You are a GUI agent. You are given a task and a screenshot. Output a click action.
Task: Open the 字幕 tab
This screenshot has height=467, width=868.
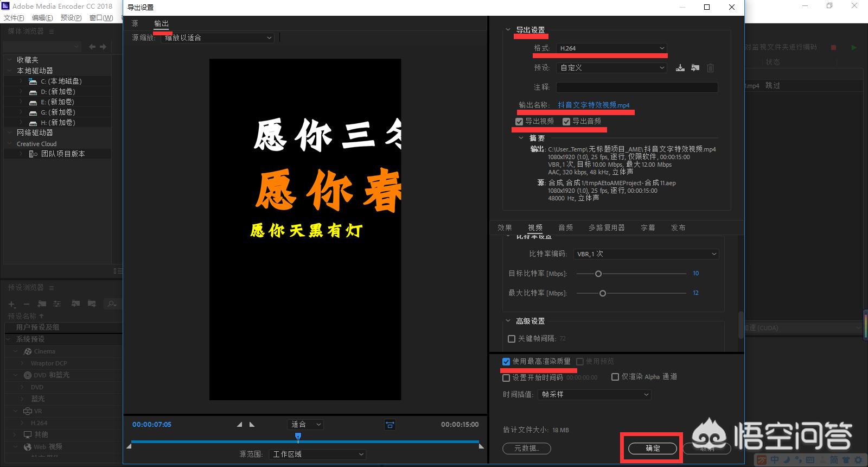[648, 228]
